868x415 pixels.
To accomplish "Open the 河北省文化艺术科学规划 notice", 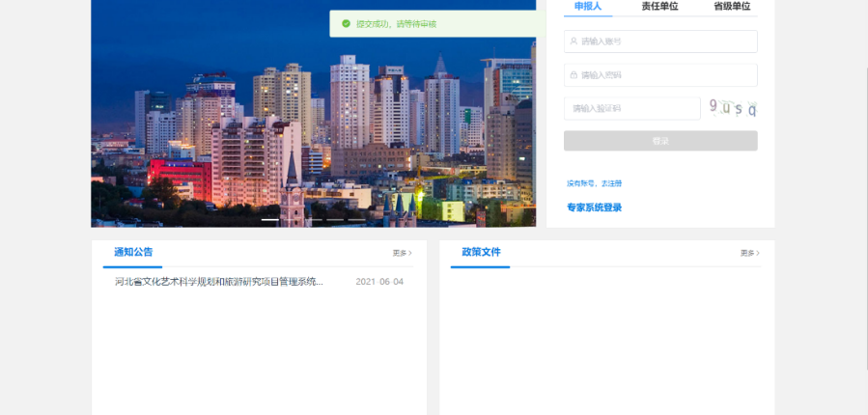I will 219,282.
